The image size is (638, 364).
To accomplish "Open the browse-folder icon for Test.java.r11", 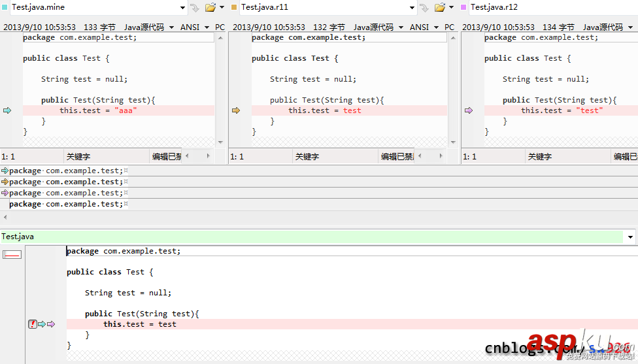I will tap(440, 7).
